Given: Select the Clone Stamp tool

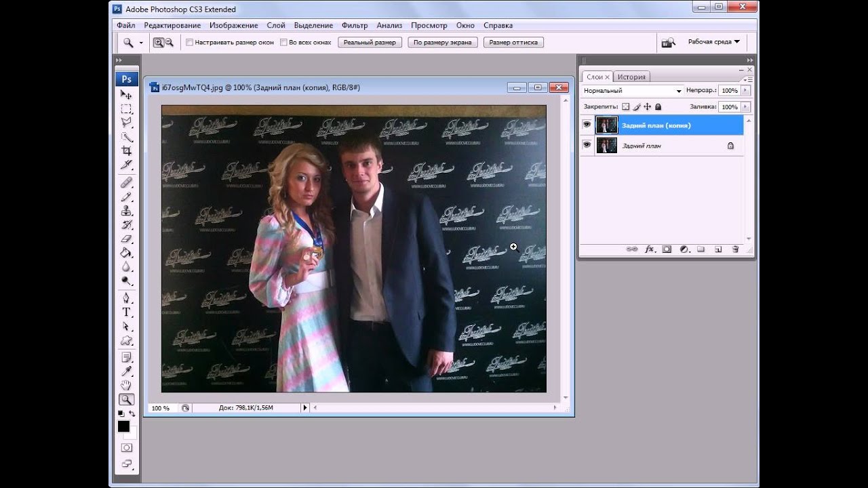Looking at the screenshot, I should click(x=127, y=211).
